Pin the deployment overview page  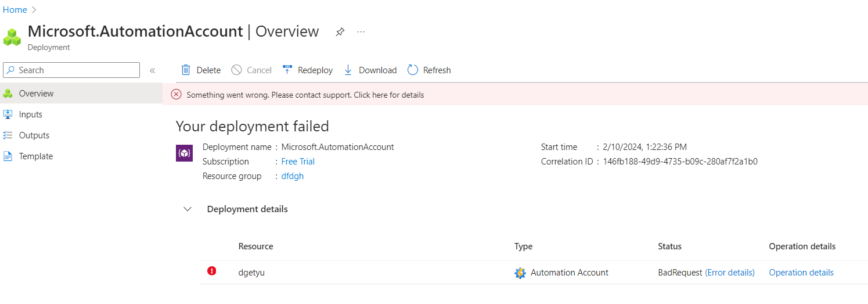tap(340, 32)
